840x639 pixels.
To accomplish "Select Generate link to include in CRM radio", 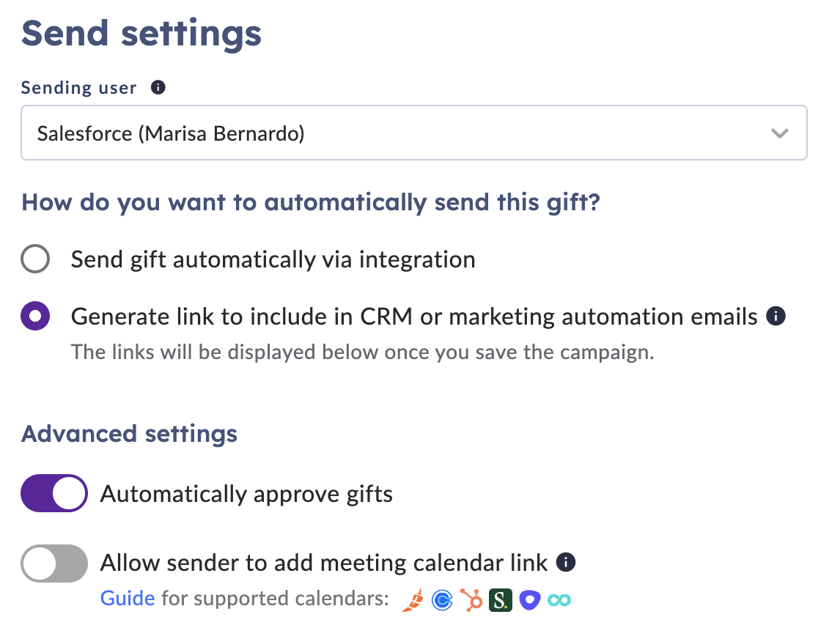I will click(x=35, y=316).
